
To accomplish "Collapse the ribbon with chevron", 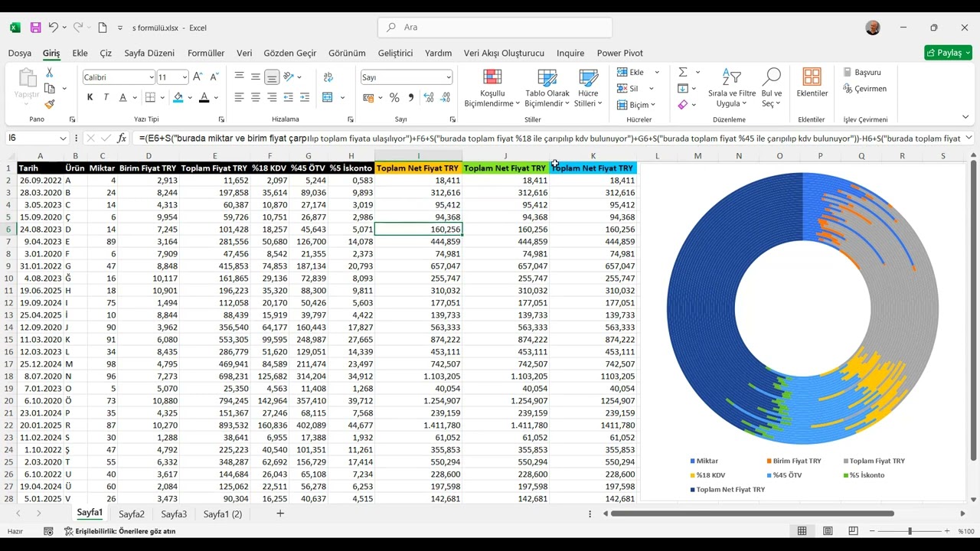I will tap(965, 117).
